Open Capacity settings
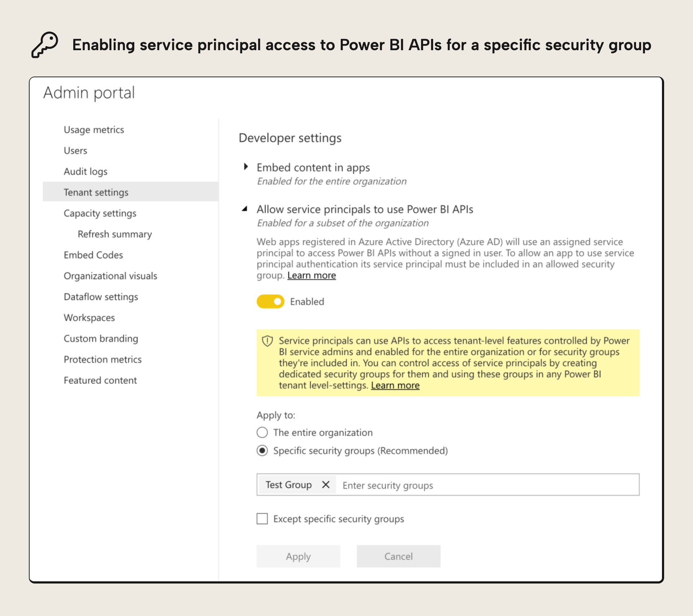693x616 pixels. click(100, 213)
